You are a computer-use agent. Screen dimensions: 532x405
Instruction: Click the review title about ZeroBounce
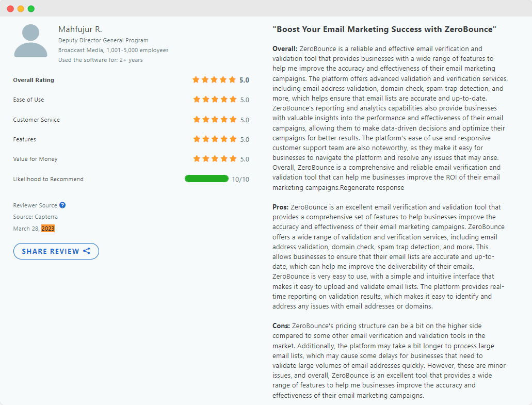pos(384,29)
